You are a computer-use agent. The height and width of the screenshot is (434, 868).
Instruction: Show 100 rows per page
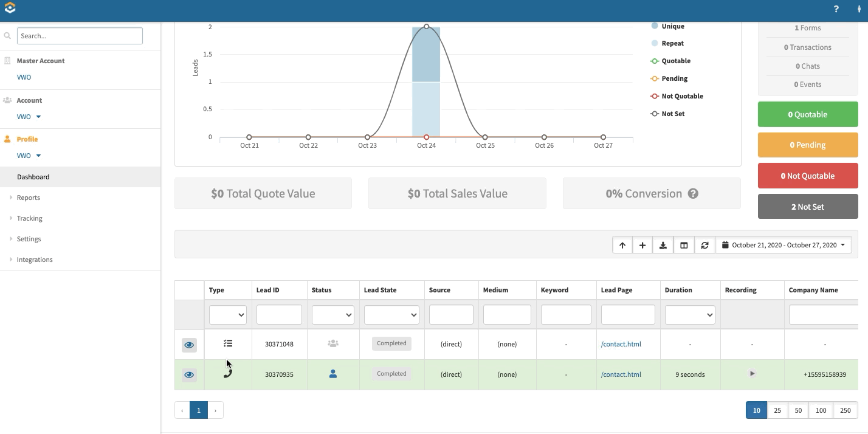tap(821, 410)
